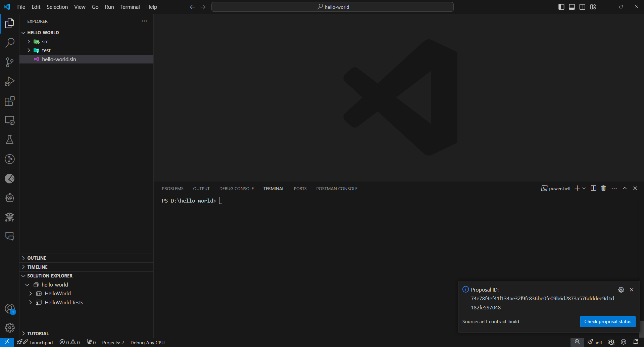Click the remote window status bar icon
This screenshot has width=644, height=347.
click(7, 342)
